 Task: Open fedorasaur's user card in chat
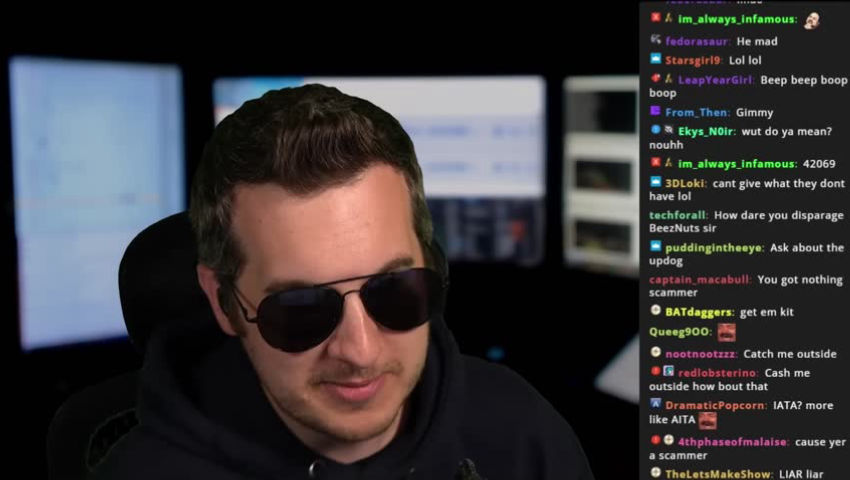click(x=697, y=41)
